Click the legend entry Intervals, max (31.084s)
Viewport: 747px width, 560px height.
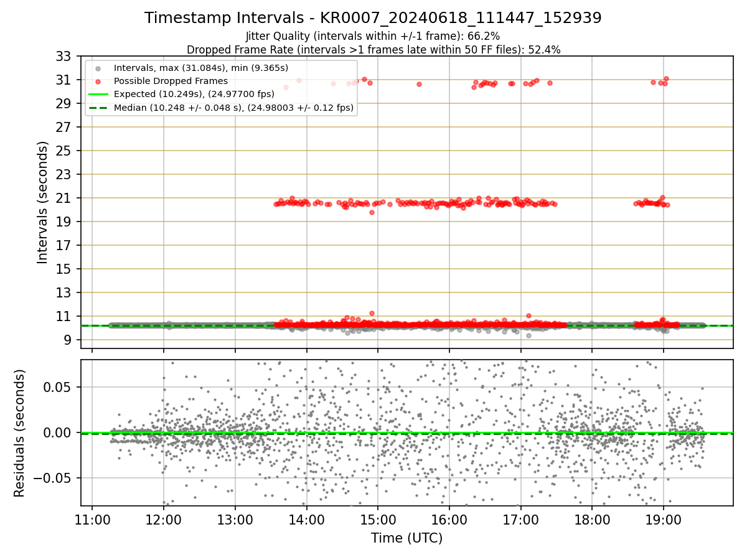pos(201,67)
